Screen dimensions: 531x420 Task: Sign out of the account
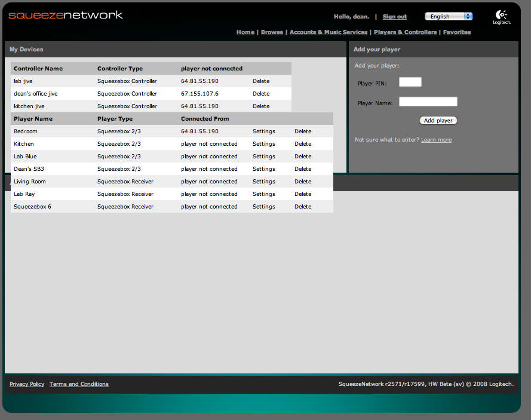pos(394,17)
